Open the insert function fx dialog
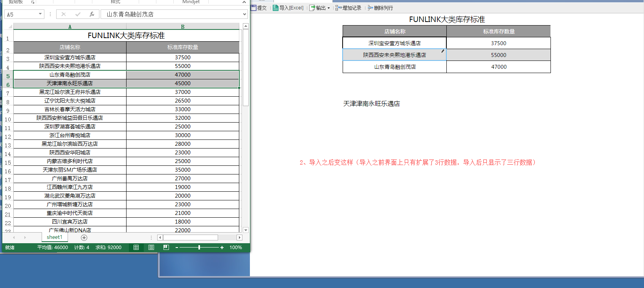644x288 pixels. [92, 14]
